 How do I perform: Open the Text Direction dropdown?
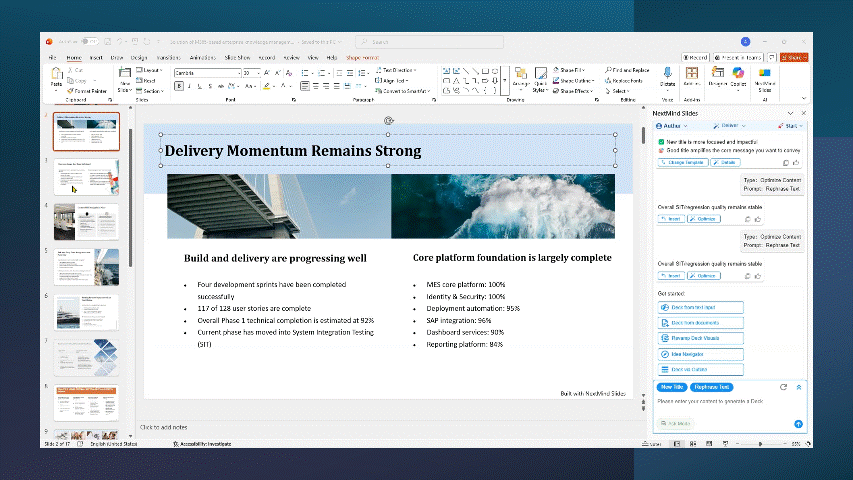[397, 70]
